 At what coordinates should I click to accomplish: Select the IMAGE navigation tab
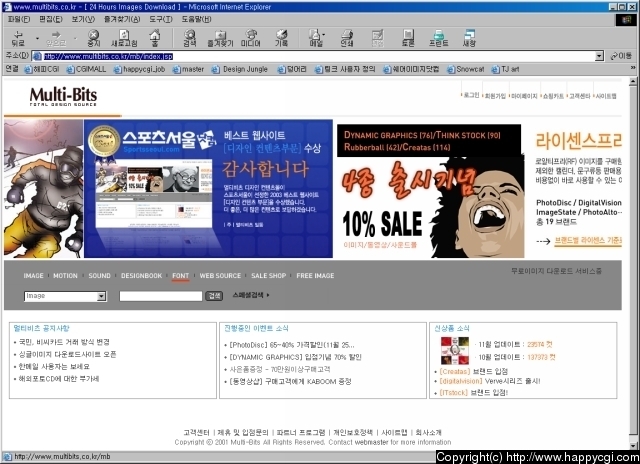[x=33, y=276]
